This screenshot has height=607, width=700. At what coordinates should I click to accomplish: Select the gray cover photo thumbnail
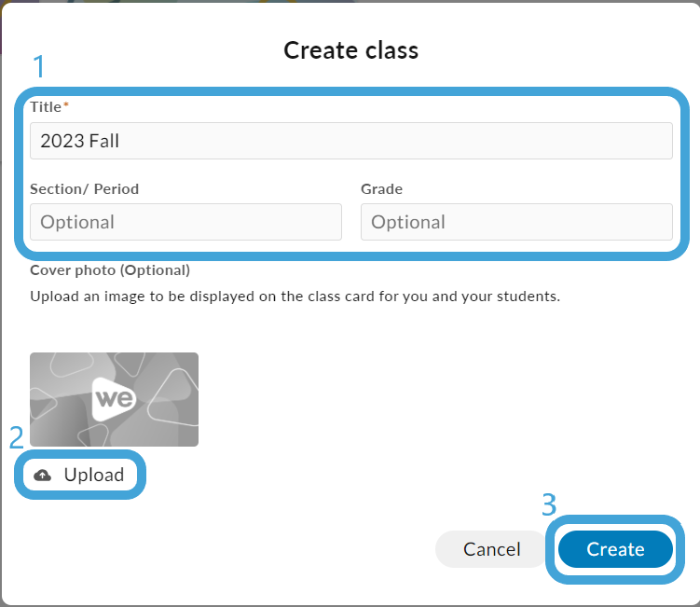pyautogui.click(x=115, y=399)
